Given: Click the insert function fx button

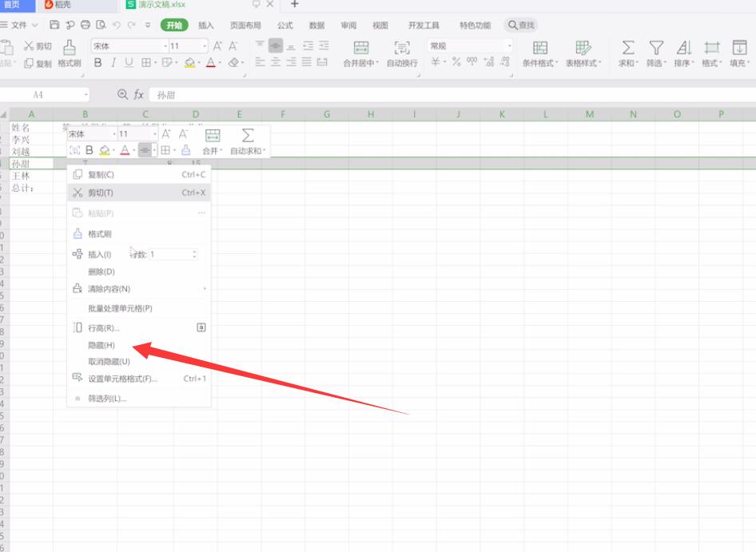Looking at the screenshot, I should click(x=139, y=94).
